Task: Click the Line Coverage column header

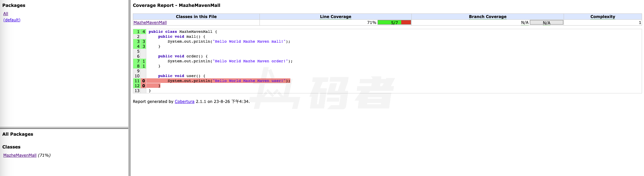Action: (x=335, y=17)
